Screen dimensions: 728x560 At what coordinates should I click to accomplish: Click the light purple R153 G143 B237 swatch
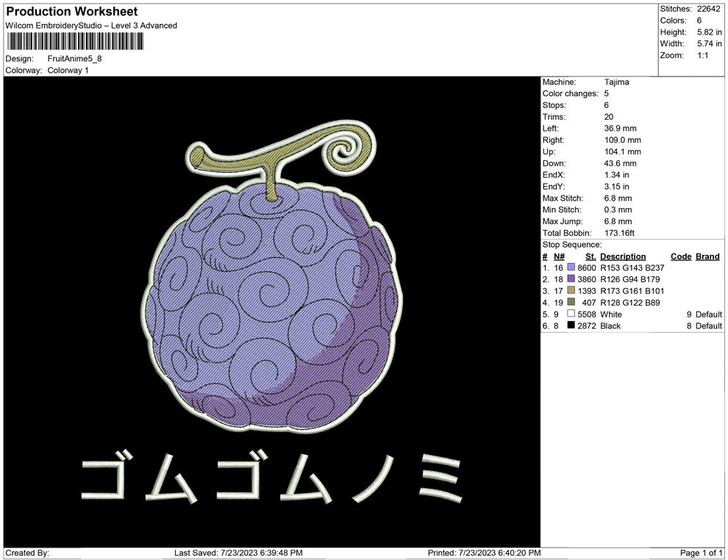pyautogui.click(x=571, y=268)
